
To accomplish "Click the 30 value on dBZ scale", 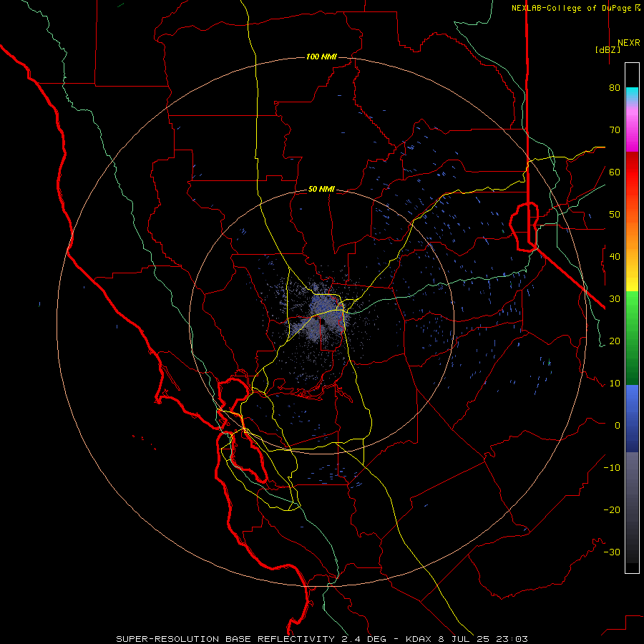I will (x=615, y=299).
